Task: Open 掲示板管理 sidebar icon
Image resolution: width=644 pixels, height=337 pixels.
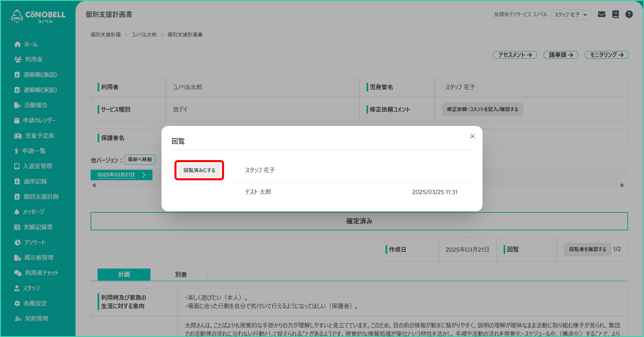Action: point(18,257)
